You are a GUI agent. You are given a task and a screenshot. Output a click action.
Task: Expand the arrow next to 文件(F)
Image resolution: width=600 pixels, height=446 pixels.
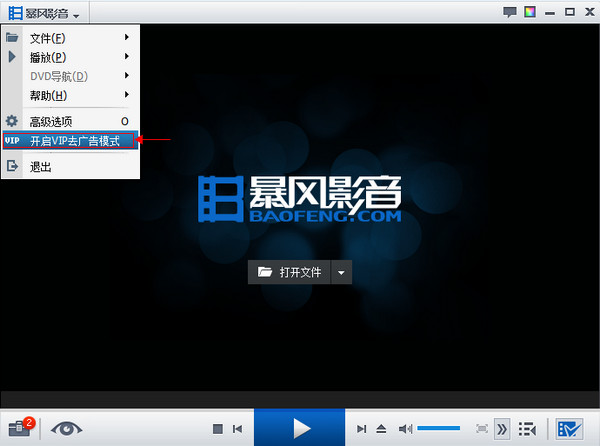(x=127, y=37)
